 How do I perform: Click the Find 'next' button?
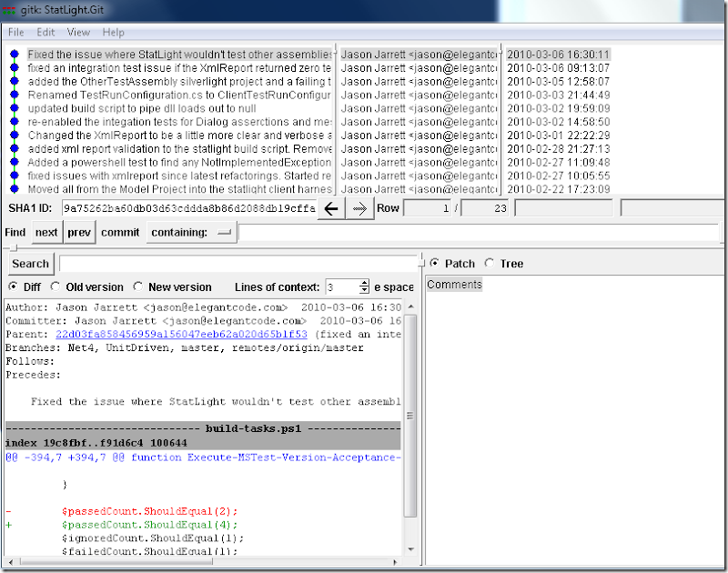(x=46, y=232)
